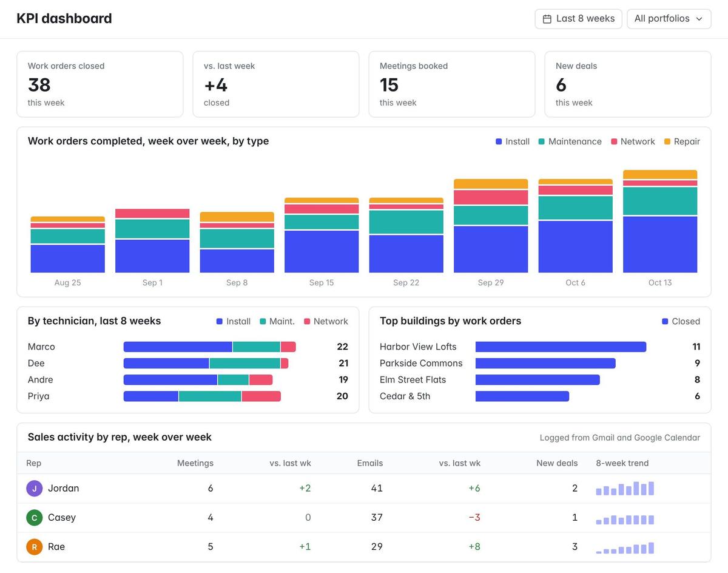Screen dimensions: 728x573
Task: Toggle Network in technician chart legend
Action: click(x=326, y=322)
